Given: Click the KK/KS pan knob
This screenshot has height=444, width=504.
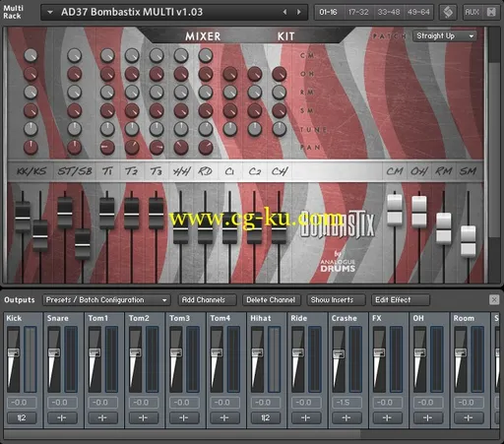Looking at the screenshot, I should point(31,148).
